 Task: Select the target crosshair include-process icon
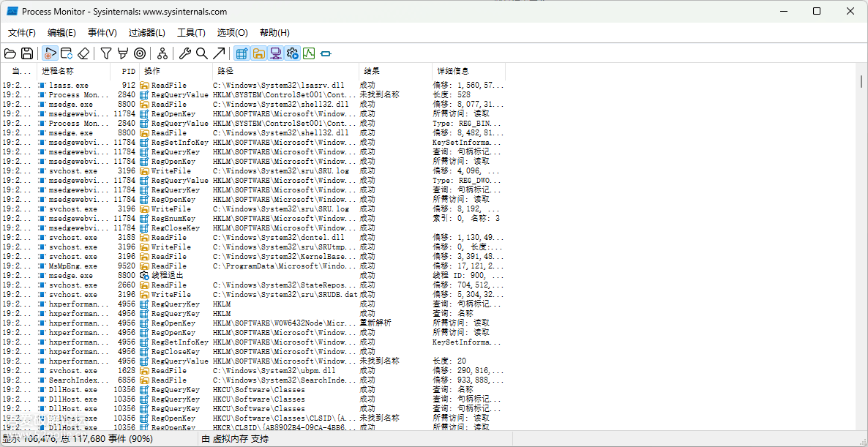click(x=140, y=53)
